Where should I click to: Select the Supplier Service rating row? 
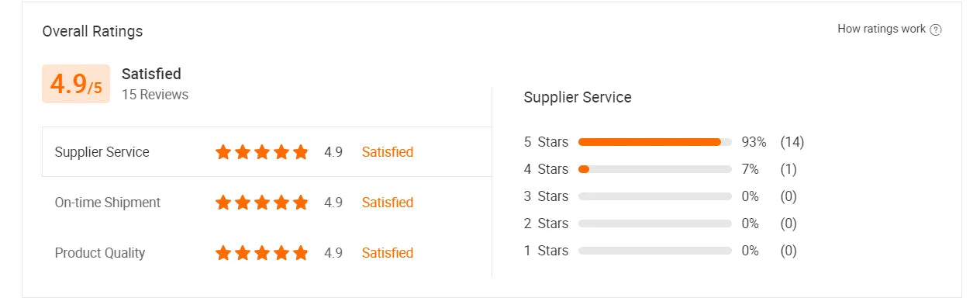(x=267, y=152)
